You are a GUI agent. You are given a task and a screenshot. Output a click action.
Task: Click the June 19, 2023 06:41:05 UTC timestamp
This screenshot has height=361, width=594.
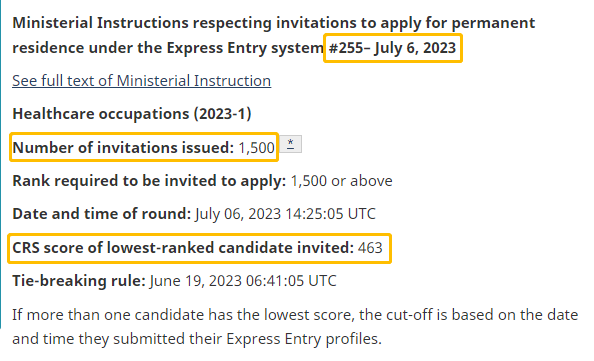point(243,281)
